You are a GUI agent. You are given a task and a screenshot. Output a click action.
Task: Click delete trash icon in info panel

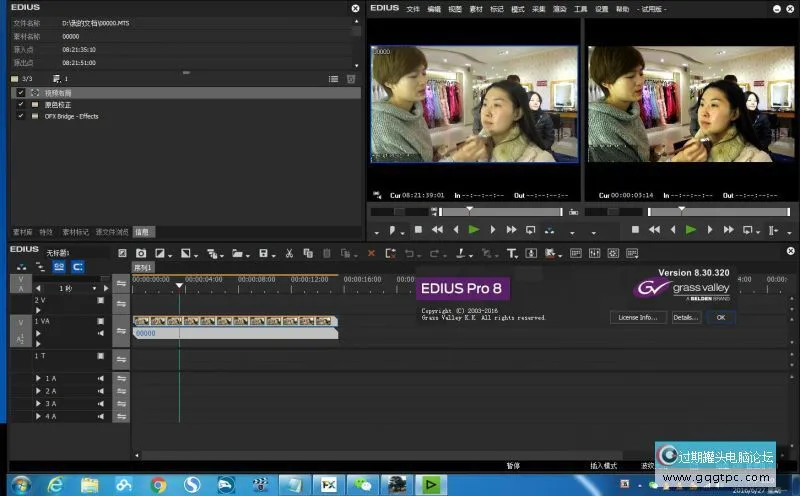(x=350, y=78)
